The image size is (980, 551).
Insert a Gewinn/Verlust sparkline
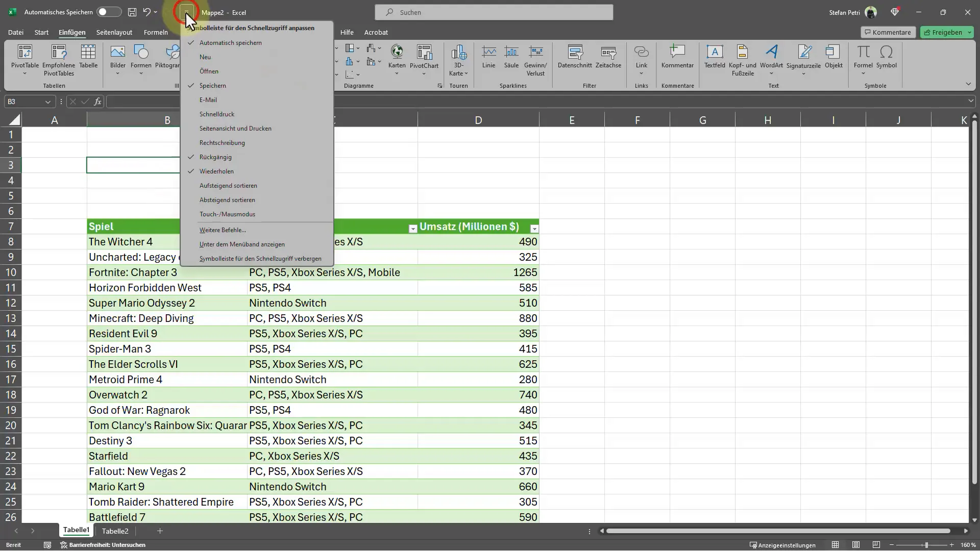coord(535,59)
